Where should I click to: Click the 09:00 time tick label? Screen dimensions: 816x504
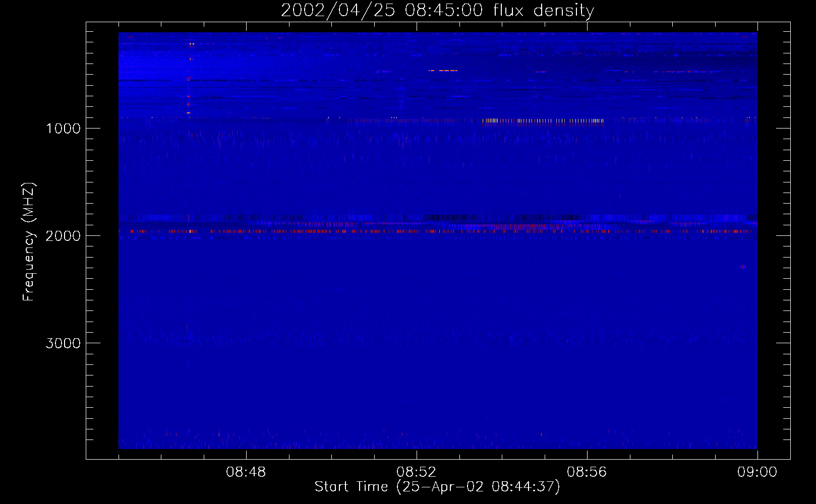coord(757,472)
